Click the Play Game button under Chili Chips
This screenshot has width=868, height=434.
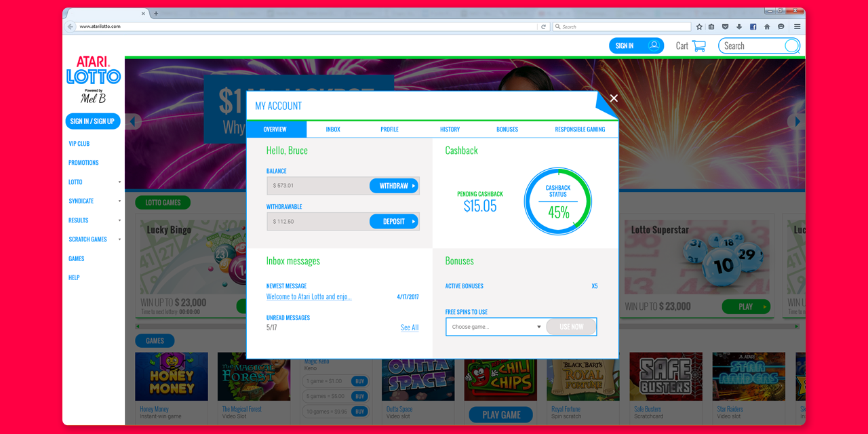coord(501,415)
